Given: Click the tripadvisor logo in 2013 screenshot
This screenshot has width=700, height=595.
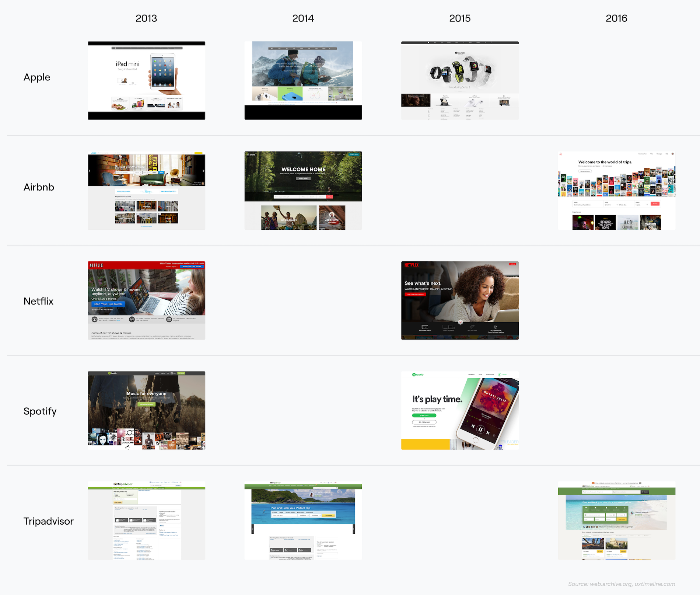Looking at the screenshot, I should pos(123,484).
